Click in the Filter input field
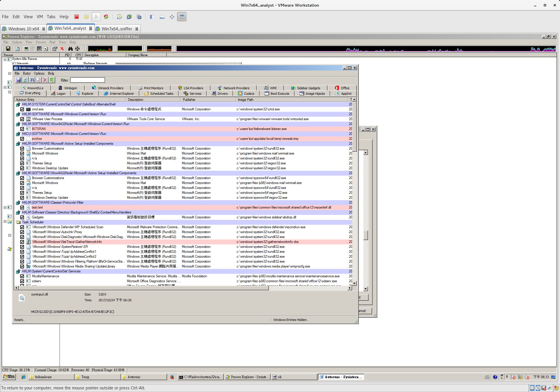The image size is (560, 392). coord(87,80)
